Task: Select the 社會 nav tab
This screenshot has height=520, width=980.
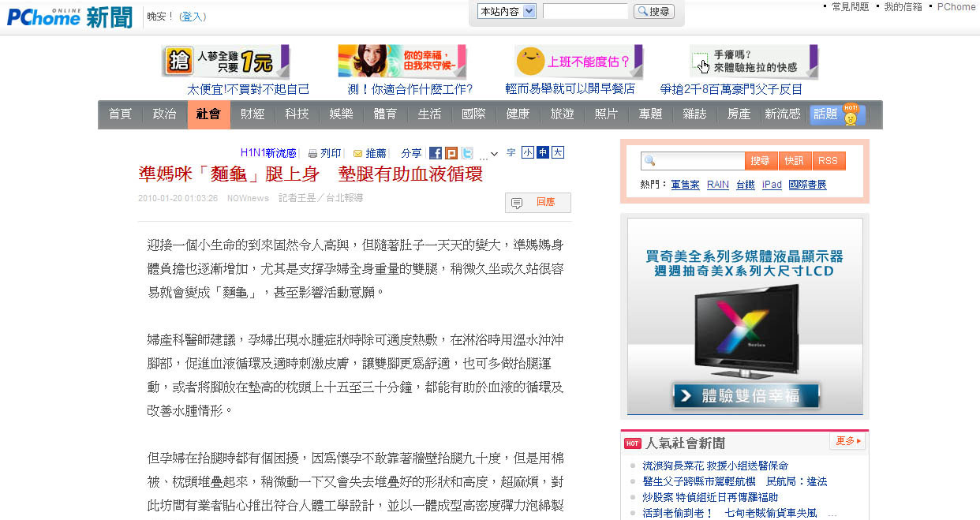Action: [208, 114]
